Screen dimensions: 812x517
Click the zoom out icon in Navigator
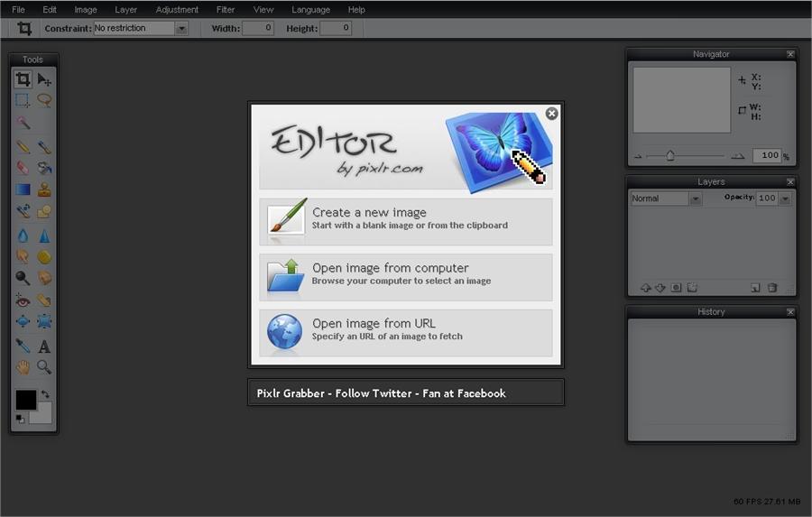pyautogui.click(x=638, y=156)
